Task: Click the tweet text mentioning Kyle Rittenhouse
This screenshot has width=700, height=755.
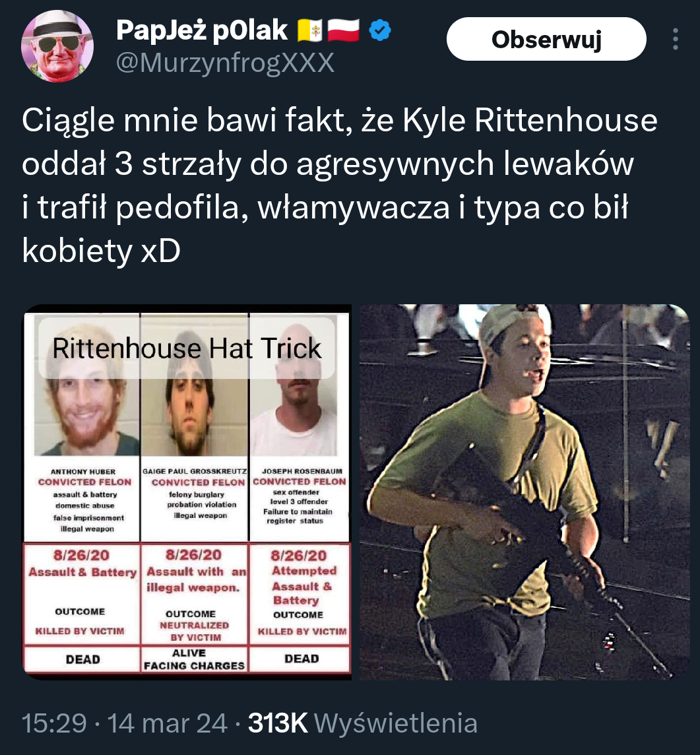Action: [x=339, y=185]
